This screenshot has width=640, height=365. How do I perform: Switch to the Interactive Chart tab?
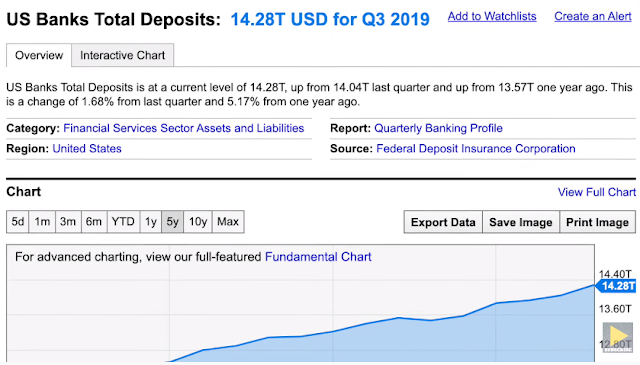pos(122,55)
